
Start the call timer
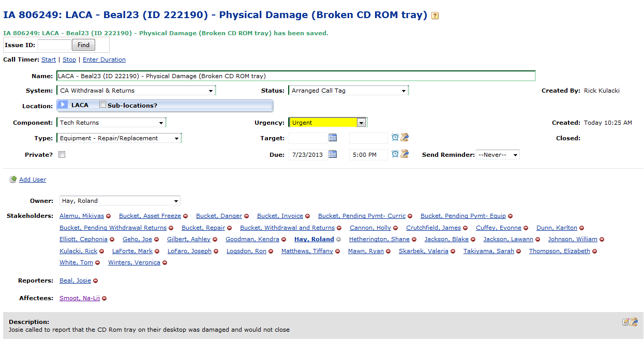point(49,60)
